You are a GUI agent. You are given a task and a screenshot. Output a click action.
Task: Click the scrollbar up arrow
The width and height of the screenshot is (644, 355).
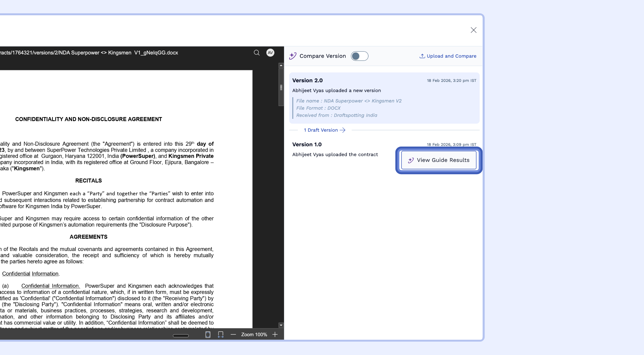pos(281,65)
